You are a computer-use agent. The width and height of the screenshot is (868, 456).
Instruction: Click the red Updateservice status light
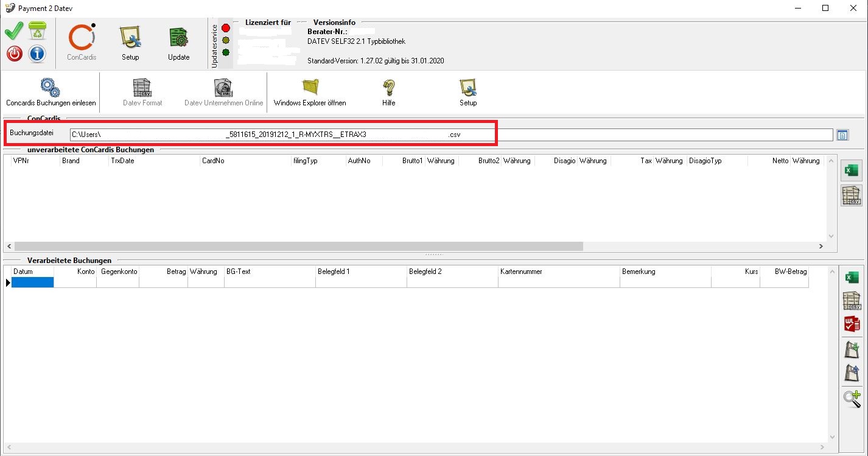226,28
